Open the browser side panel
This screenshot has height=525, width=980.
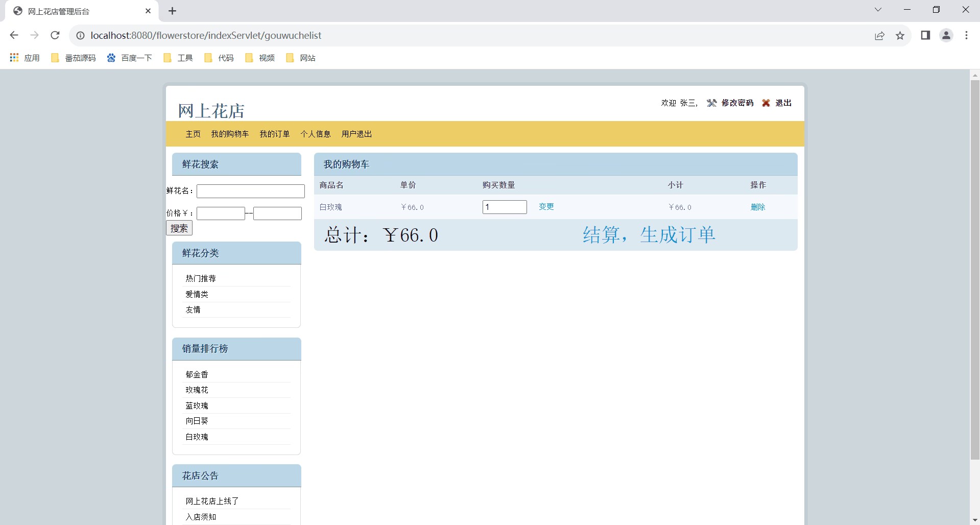coord(925,35)
